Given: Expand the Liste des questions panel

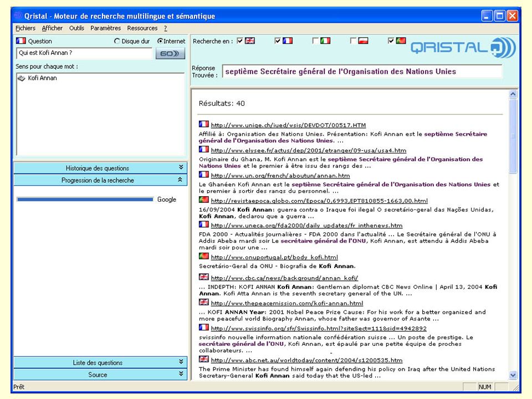Looking at the screenshot, I should coord(100,362).
